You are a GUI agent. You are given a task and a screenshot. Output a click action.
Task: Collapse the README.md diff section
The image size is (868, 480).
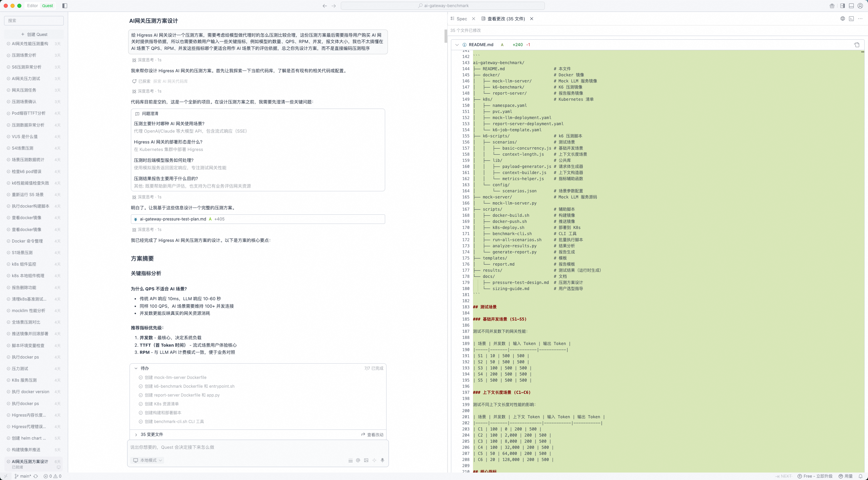tap(457, 45)
